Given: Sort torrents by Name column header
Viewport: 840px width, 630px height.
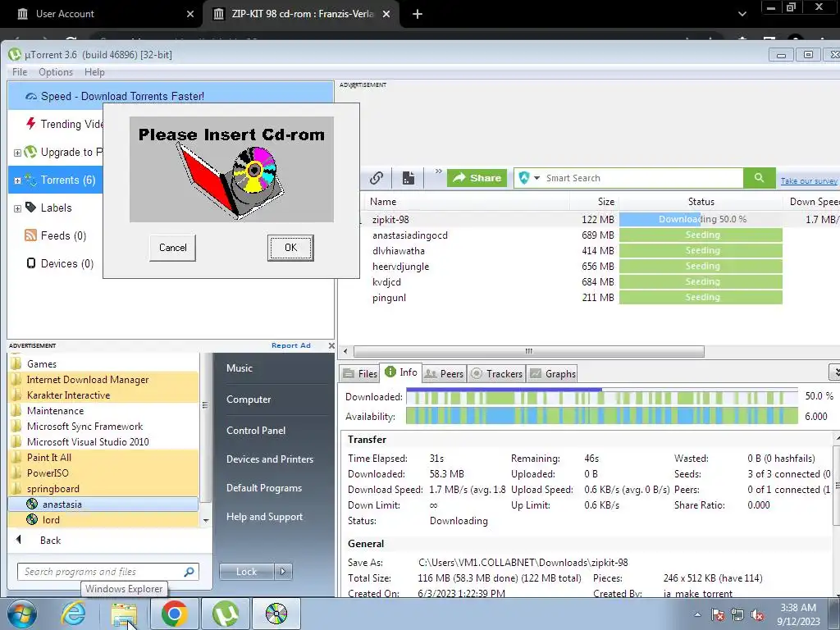Looking at the screenshot, I should tap(467, 202).
